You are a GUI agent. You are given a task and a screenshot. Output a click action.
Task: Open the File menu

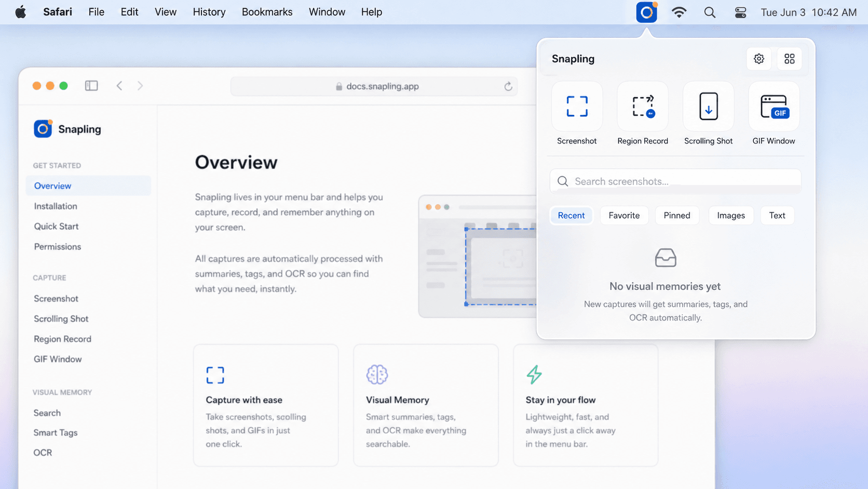97,12
